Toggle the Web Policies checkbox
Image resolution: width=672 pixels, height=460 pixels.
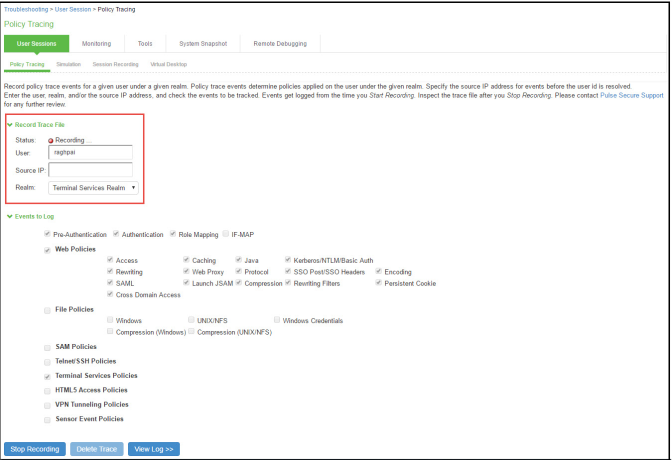(x=47, y=250)
